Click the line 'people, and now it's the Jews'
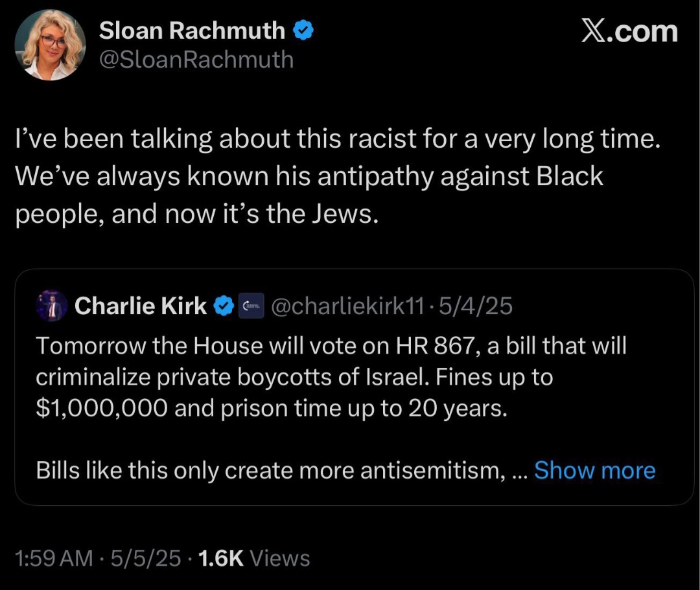 click(197, 214)
